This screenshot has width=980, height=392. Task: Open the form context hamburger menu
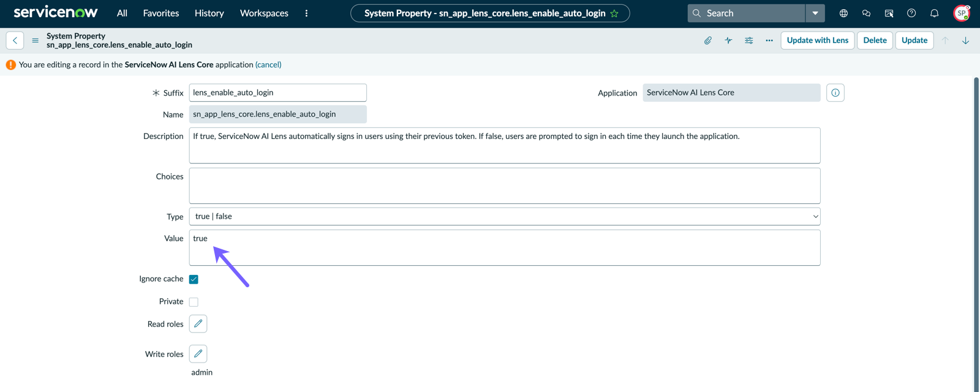pyautogui.click(x=35, y=40)
